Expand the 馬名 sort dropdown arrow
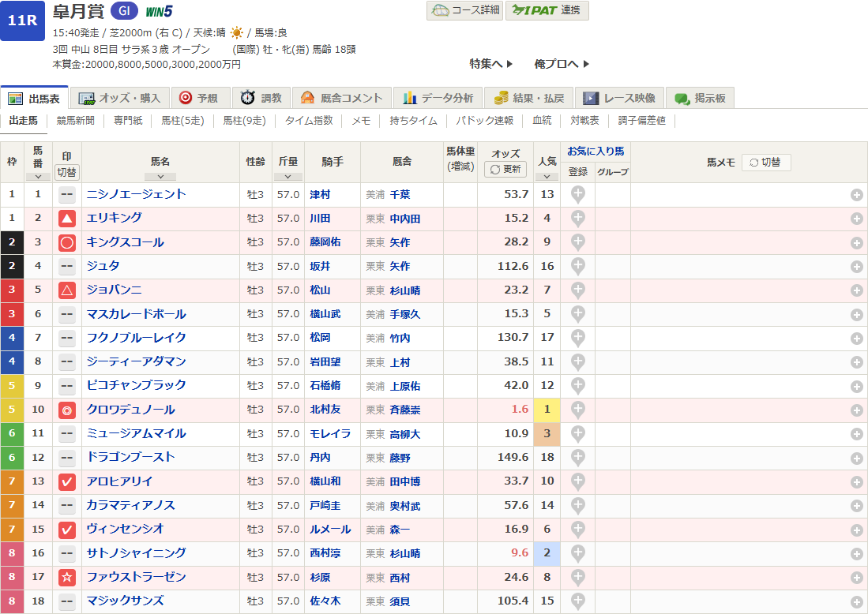Image resolution: width=868 pixels, height=614 pixels. (160, 177)
